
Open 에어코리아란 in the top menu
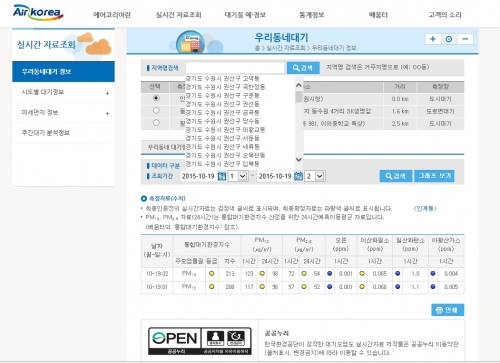tap(112, 15)
